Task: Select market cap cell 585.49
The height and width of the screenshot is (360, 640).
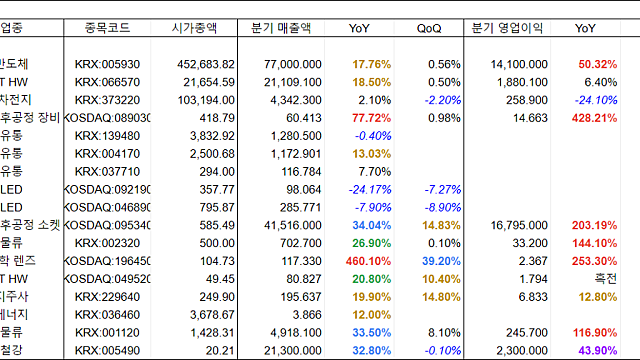Action: (217, 226)
